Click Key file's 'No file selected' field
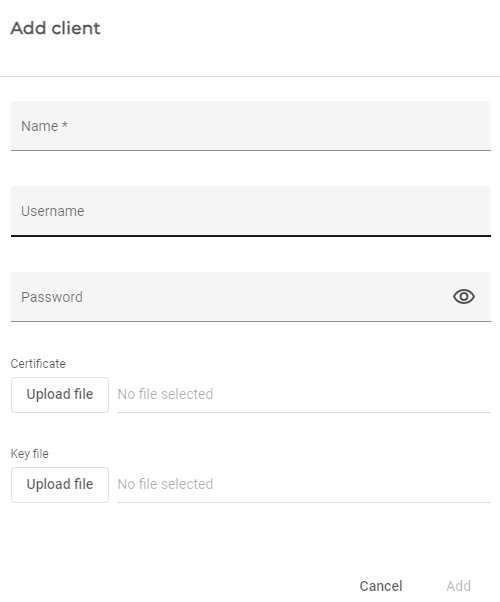Image resolution: width=500 pixels, height=602 pixels. (304, 485)
